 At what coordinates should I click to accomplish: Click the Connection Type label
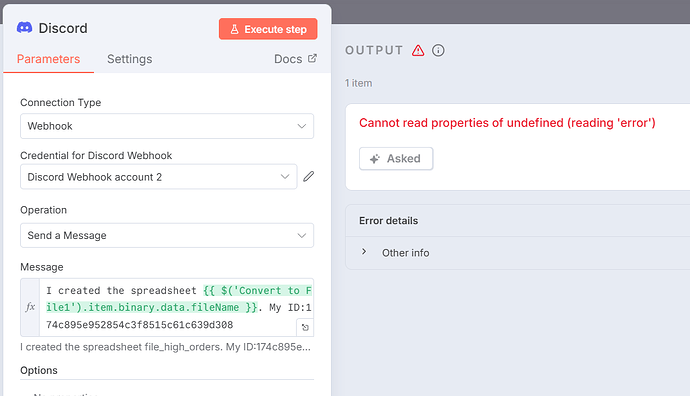[x=61, y=103]
